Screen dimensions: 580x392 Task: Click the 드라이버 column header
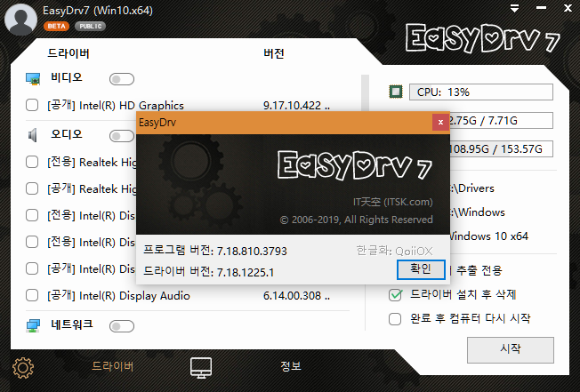tap(68, 53)
